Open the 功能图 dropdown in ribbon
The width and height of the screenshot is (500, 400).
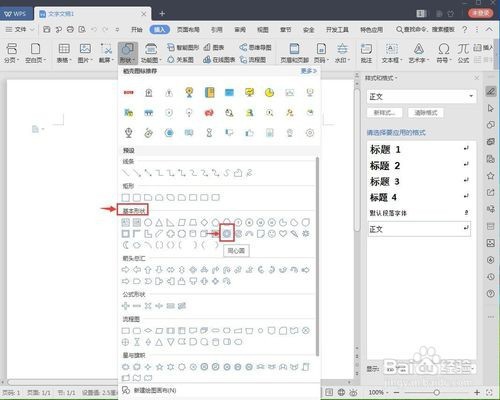[151, 53]
